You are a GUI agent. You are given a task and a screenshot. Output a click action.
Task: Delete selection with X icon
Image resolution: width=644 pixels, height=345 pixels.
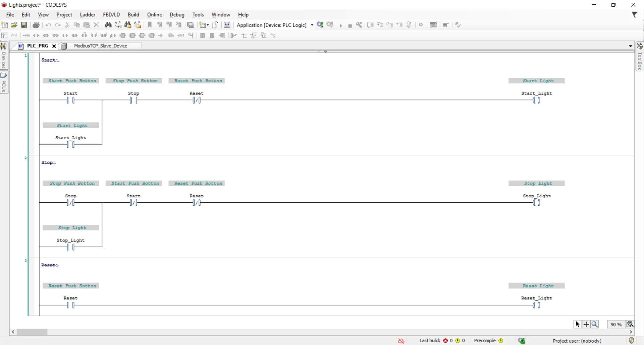[96, 25]
